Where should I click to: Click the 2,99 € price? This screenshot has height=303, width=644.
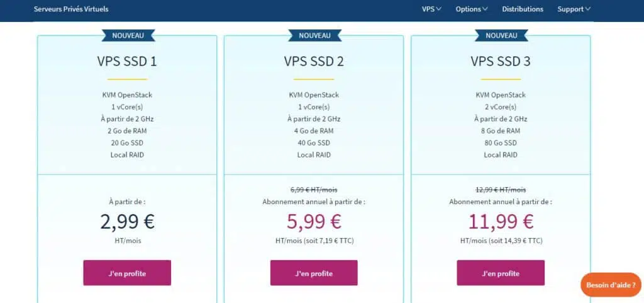[x=127, y=222]
